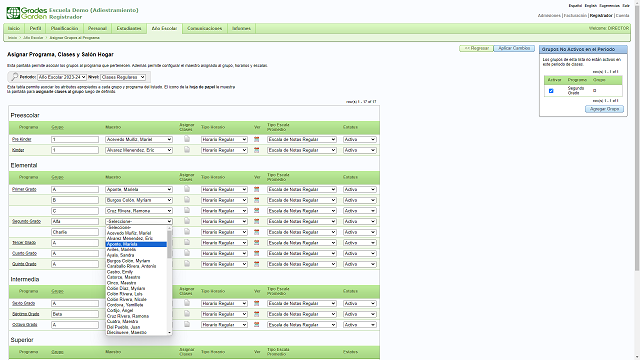View schedule calendar icon for Cuarto Grado row
Image resolution: width=640 pixels, height=360 pixels.
[256, 253]
